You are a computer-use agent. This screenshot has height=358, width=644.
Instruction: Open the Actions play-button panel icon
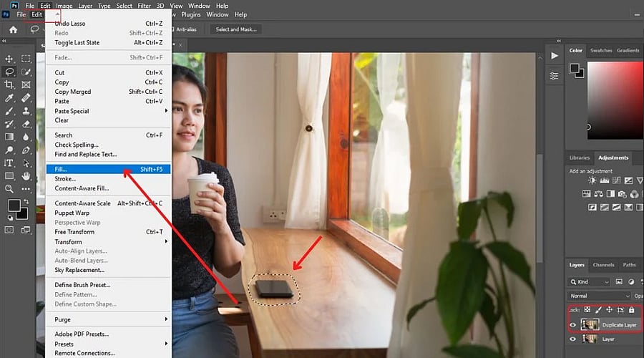(555, 55)
